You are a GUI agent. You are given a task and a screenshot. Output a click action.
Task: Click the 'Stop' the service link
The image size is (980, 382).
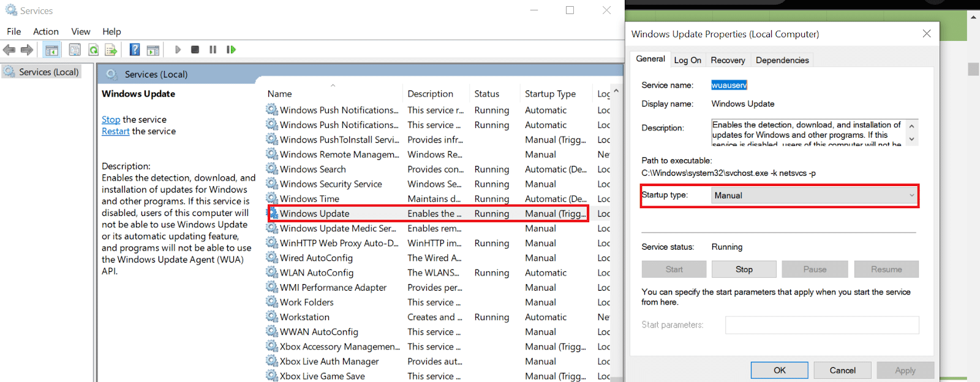(x=111, y=119)
